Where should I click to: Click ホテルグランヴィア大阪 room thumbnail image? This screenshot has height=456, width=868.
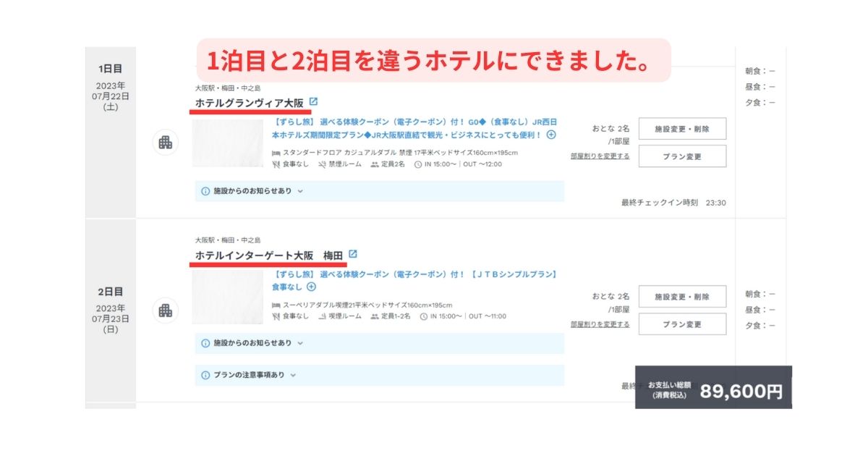tap(229, 143)
